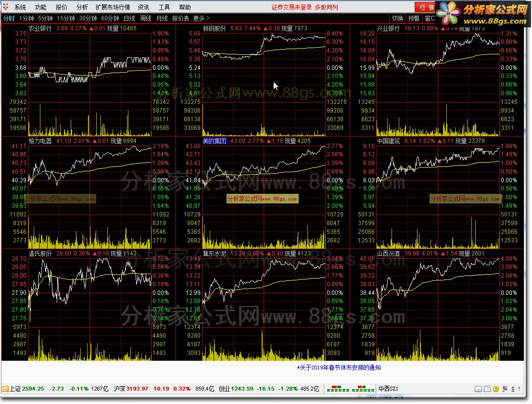Screen dimensions: 532x404
Task: Open the 系统 menu
Action: click(x=20, y=7)
